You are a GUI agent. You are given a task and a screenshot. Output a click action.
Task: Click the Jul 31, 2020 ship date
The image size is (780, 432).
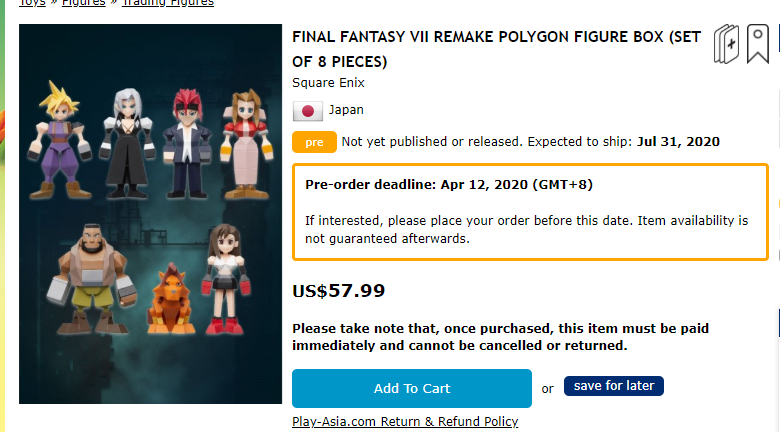click(677, 142)
